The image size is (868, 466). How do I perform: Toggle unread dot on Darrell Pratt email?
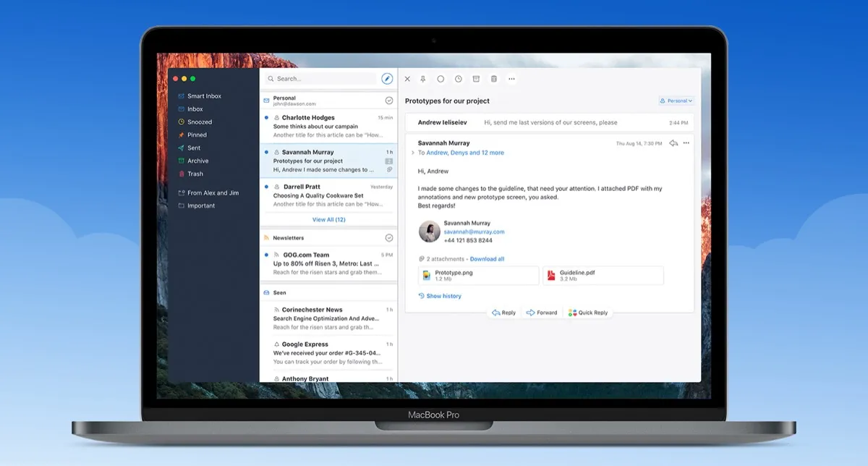(266, 187)
